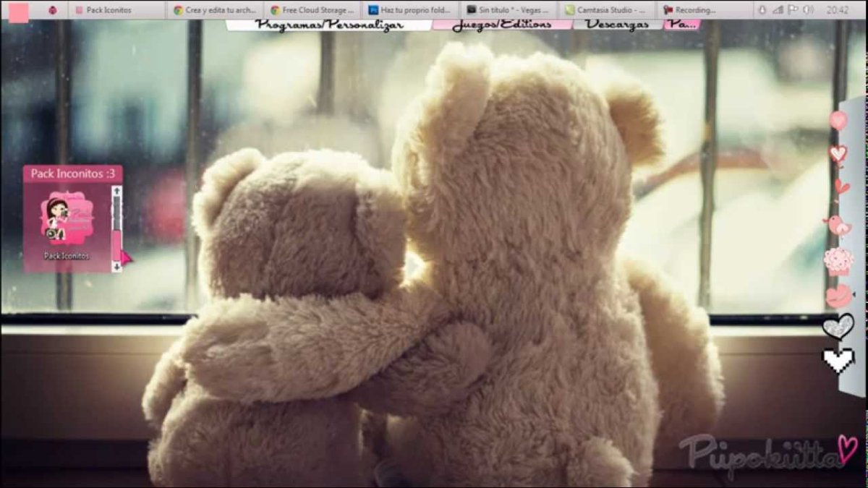The image size is (868, 488).
Task: Click the pink Start button in the taskbar
Action: (x=19, y=11)
